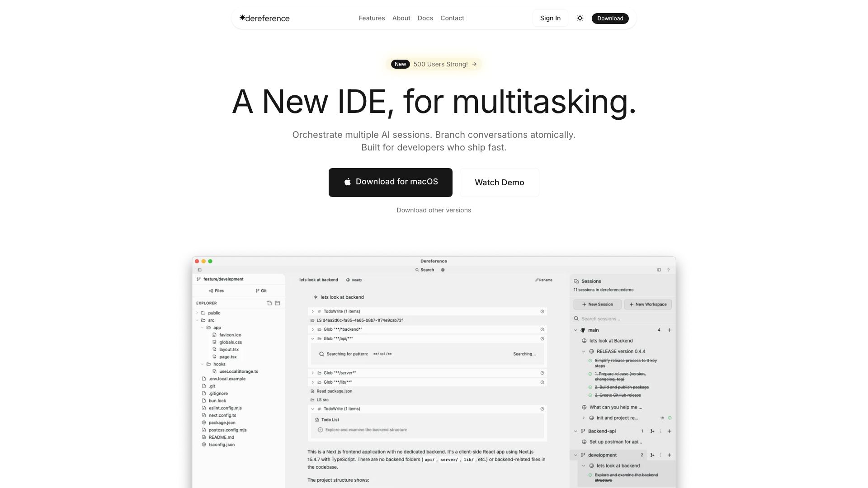868x488 pixels.
Task: Click the branch merge icon next to Backend-api
Action: click(652, 431)
